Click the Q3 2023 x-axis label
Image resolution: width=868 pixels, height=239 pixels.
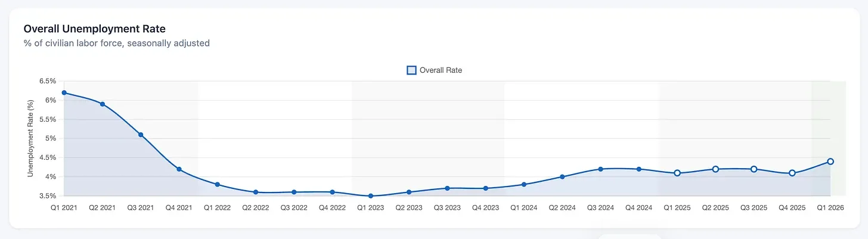447,208
